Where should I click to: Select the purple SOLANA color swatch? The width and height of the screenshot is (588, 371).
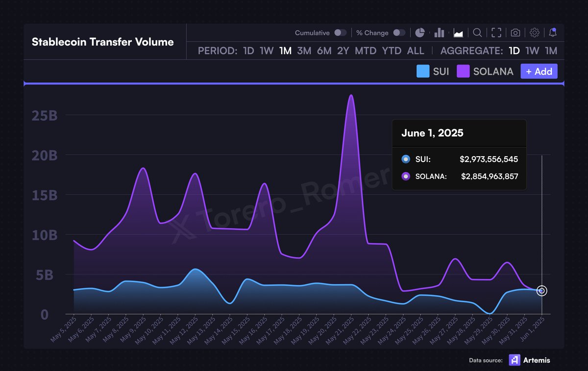463,71
